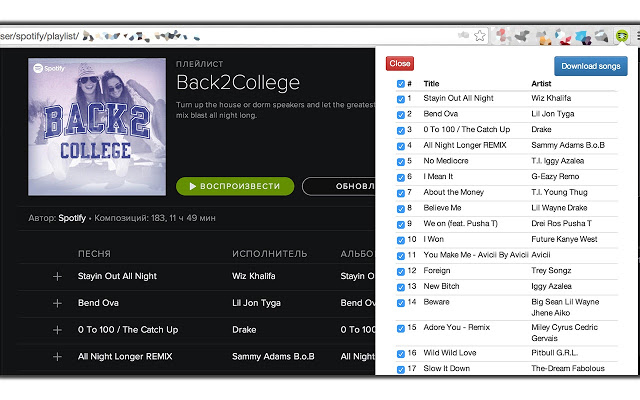Image resolution: width=640 pixels, height=400 pixels.
Task: Select Wiz Khalifa artist in Spotify list
Action: (253, 276)
